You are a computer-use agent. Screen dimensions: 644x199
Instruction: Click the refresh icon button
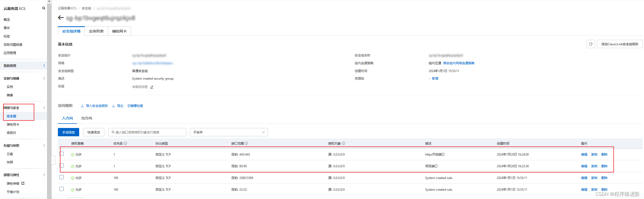point(591,44)
